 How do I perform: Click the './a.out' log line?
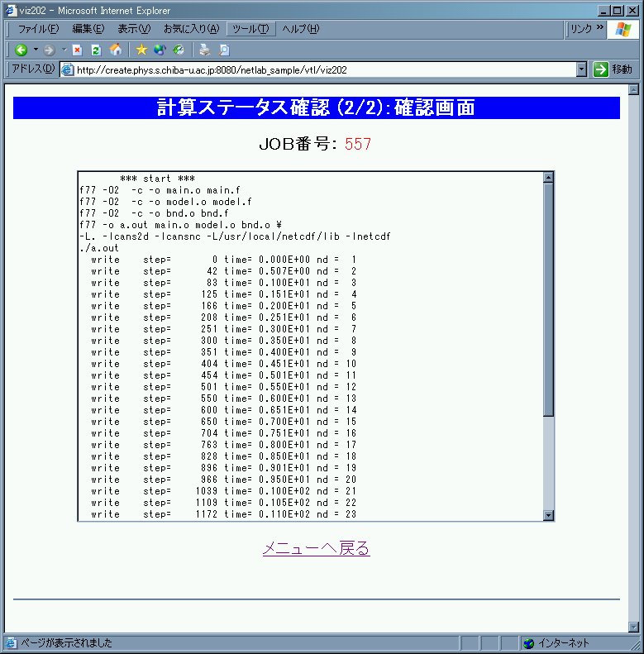tap(99, 248)
